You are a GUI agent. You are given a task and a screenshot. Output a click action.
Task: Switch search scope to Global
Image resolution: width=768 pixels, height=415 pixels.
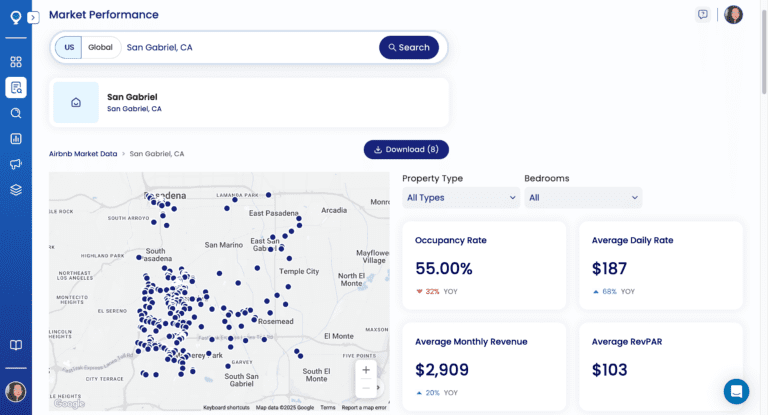click(100, 47)
